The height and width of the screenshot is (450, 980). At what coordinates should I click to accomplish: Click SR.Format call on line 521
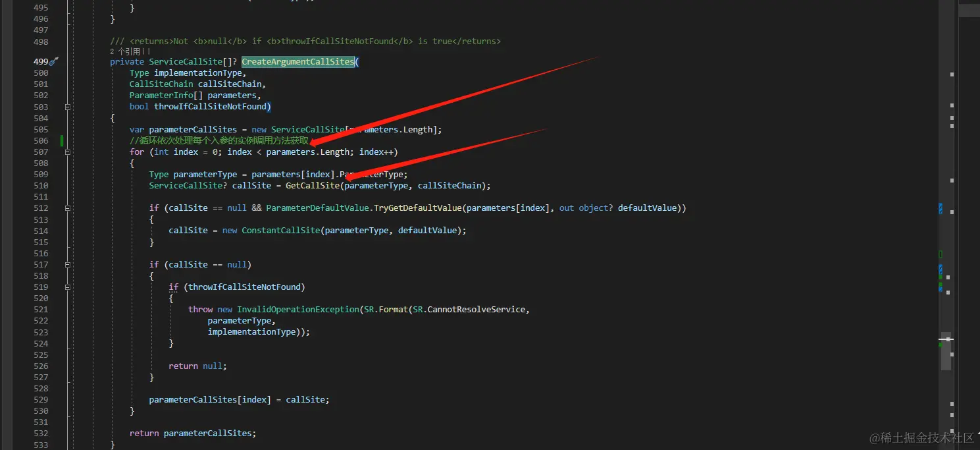click(386, 310)
